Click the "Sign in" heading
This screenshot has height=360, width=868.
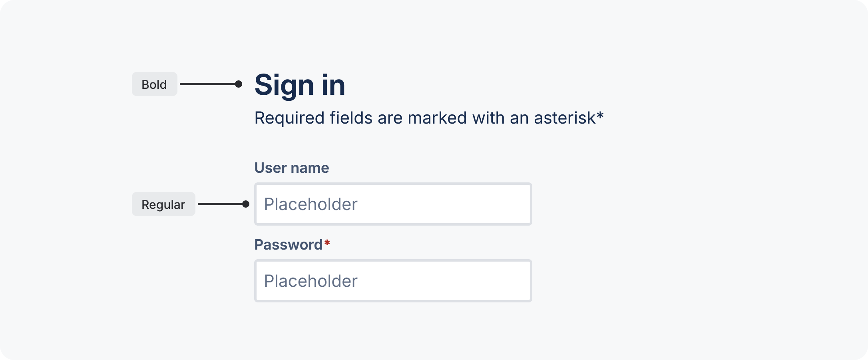[x=300, y=85]
